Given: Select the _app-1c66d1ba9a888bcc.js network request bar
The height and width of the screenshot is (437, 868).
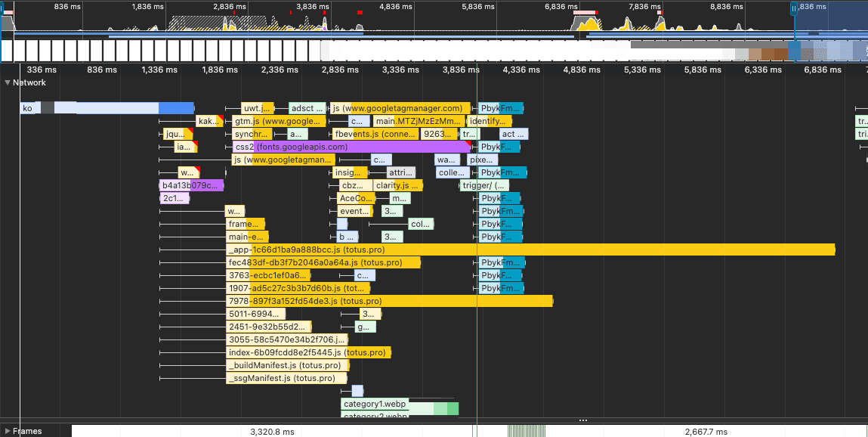Looking at the screenshot, I should tap(302, 249).
